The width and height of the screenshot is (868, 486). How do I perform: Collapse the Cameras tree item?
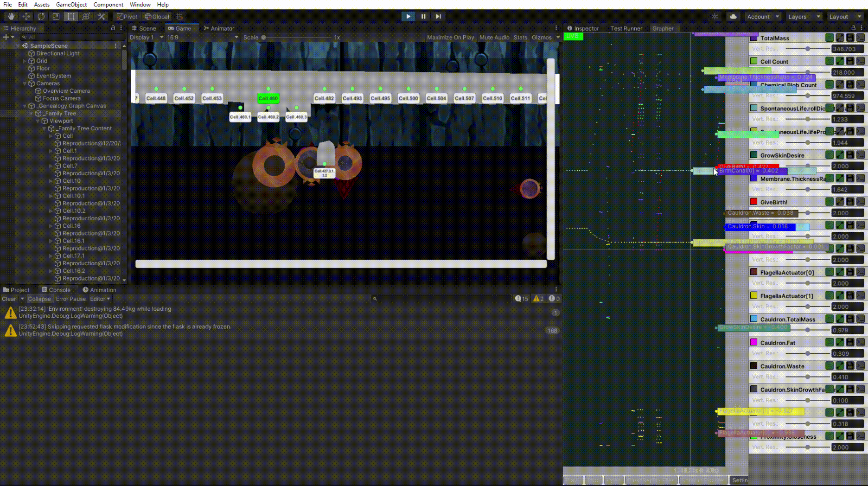pyautogui.click(x=25, y=83)
